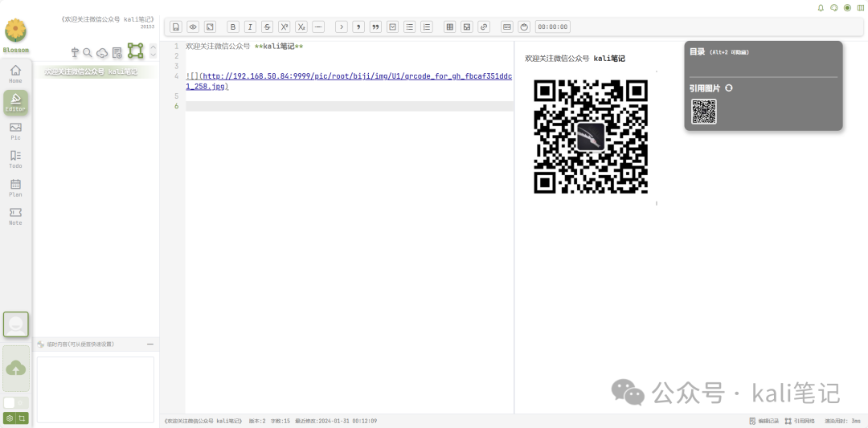Open the Todo section in sidebar
Screen dimensions: 868x428
pyautogui.click(x=15, y=160)
